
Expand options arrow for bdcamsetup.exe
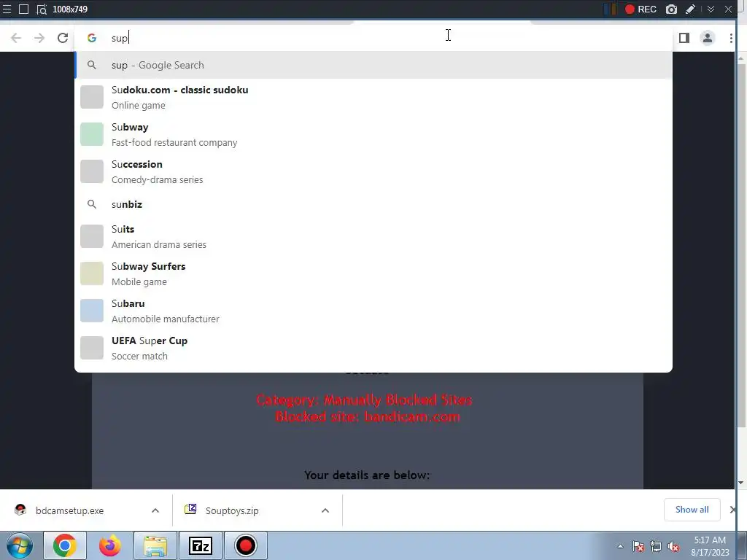[155, 510]
